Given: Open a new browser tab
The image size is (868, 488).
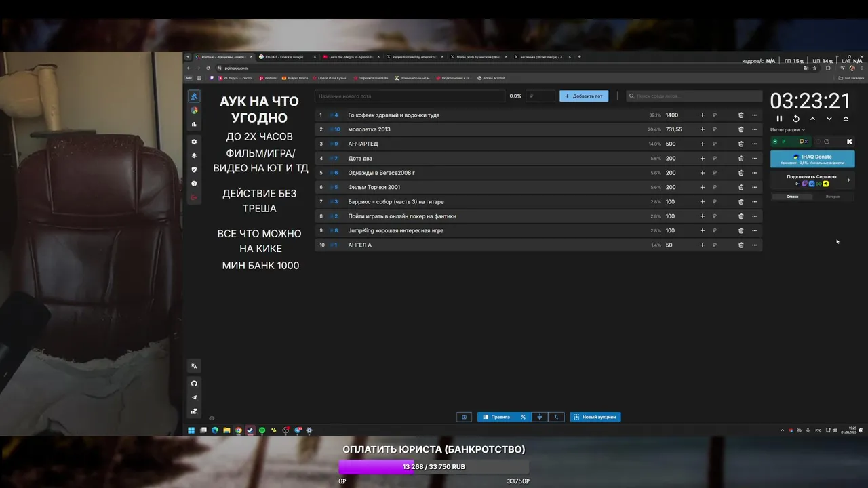Looking at the screenshot, I should tap(579, 57).
